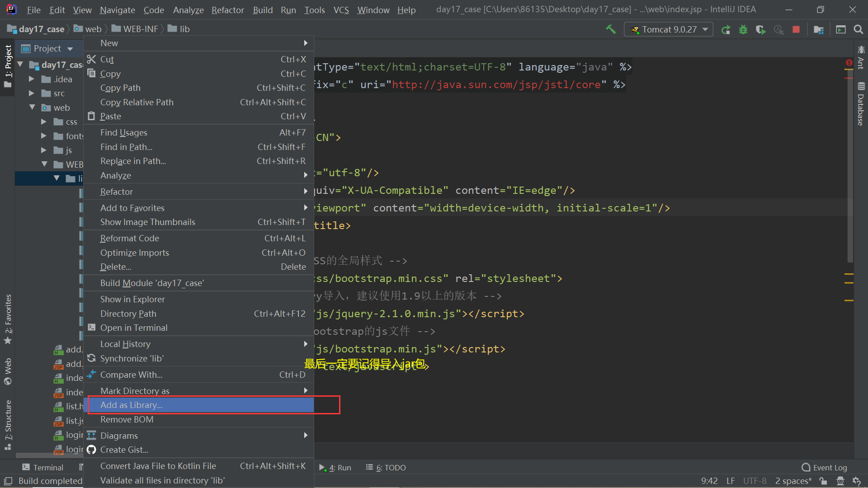Expand the src folder in tree
The width and height of the screenshot is (868, 488).
pyautogui.click(x=32, y=93)
